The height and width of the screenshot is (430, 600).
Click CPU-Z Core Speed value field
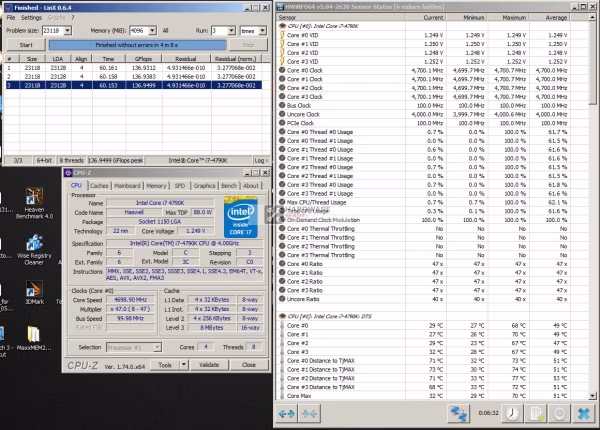click(130, 300)
